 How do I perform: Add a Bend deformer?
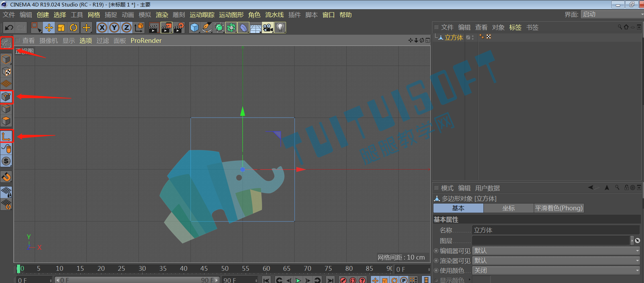244,28
